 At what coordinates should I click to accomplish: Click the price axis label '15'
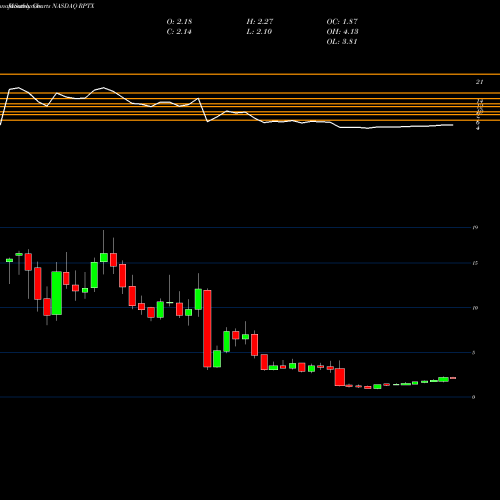point(475,263)
